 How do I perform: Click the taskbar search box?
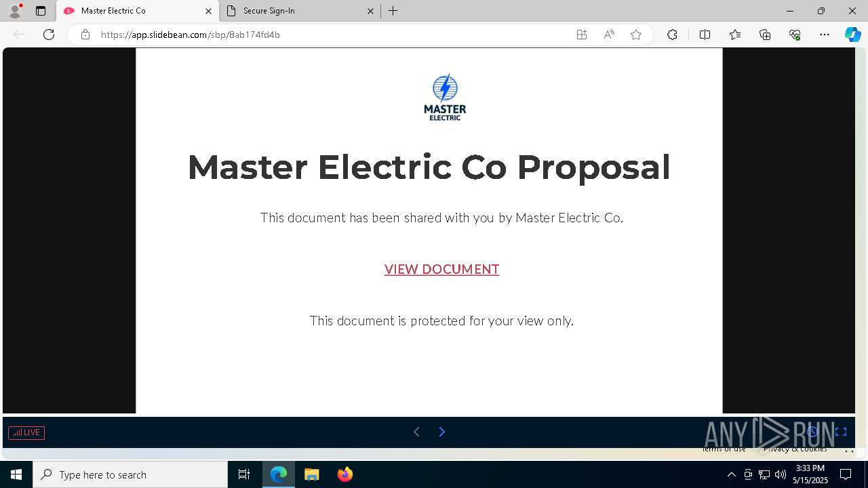tap(130, 474)
